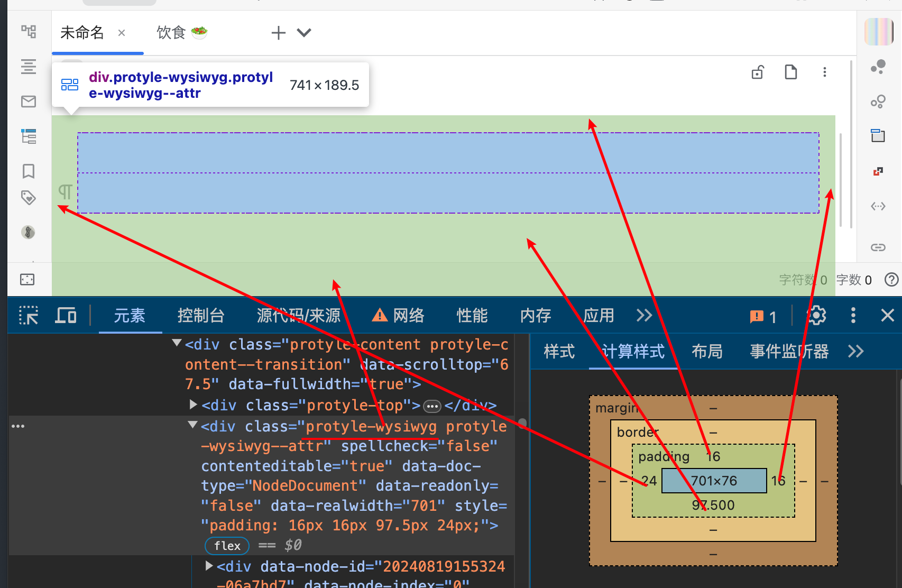
Task: Open the outline icon in left sidebar
Action: 29,67
